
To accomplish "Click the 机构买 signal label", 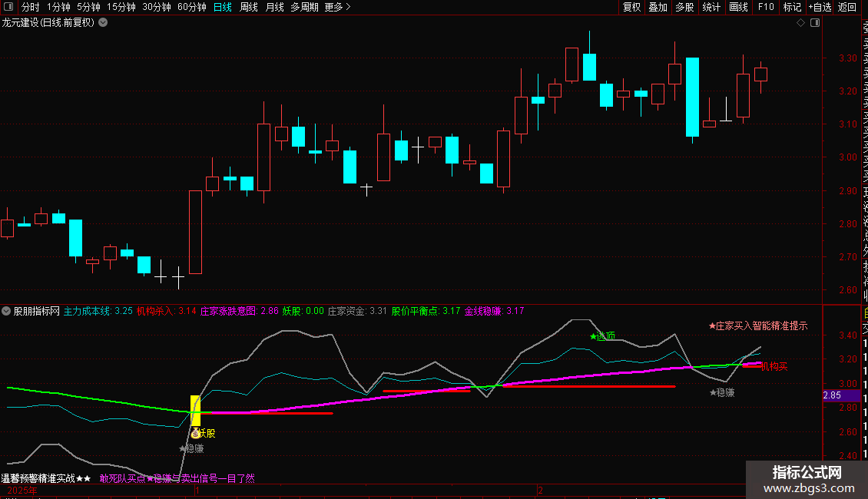I will pos(774,366).
